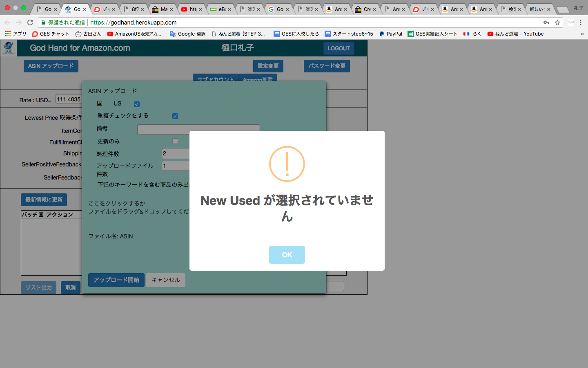The height and width of the screenshot is (368, 588).
Task: Open AmazonUS販売アカ bookmark
Action: [x=134, y=34]
